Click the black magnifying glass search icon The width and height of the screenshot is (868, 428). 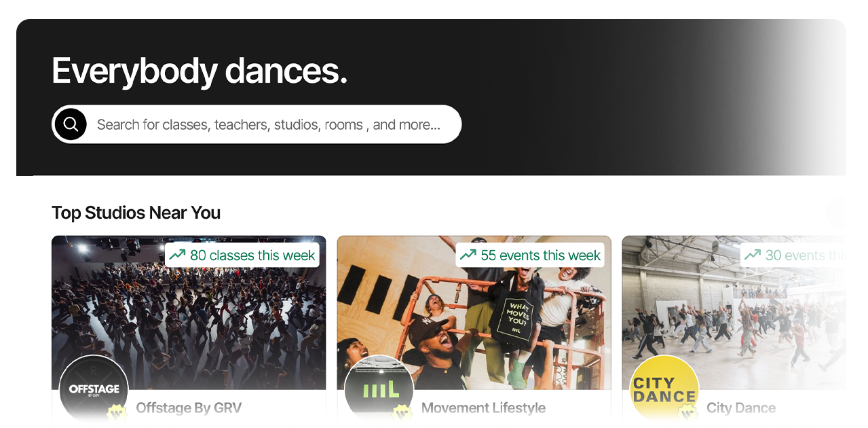[71, 124]
